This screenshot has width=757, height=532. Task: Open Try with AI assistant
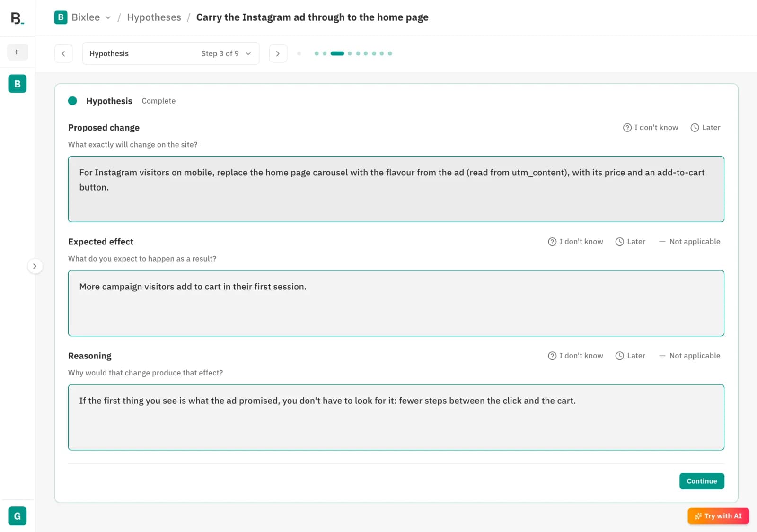718,516
